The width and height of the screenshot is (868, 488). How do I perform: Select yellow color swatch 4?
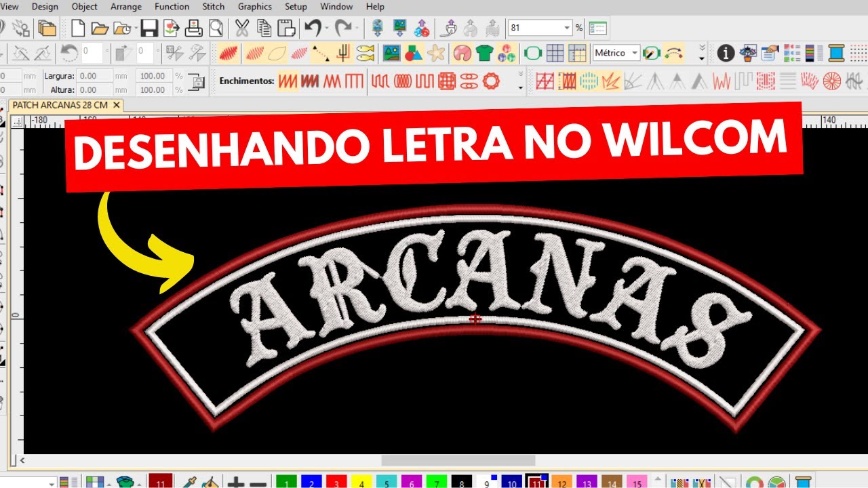pos(361,482)
